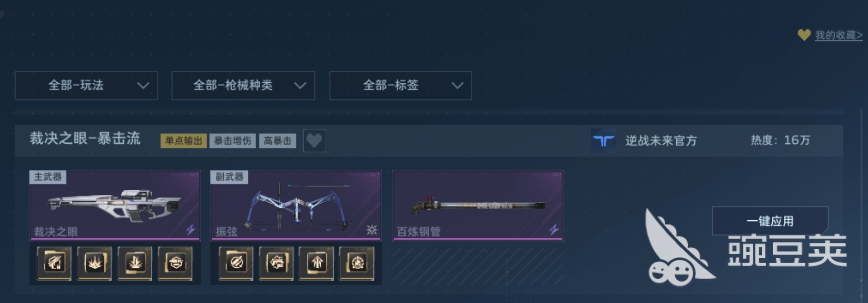Open the 全部-玩法 dropdown
The image size is (868, 303).
86,86
